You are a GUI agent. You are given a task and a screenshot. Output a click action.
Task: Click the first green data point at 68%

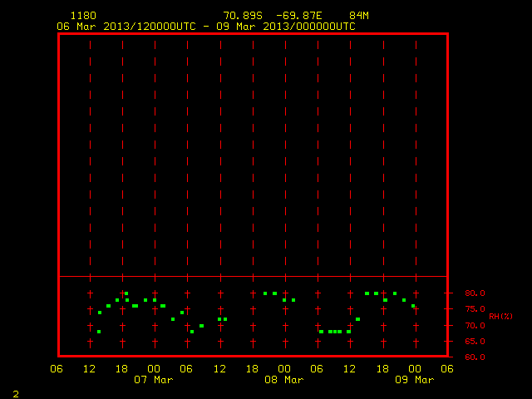[99, 332]
